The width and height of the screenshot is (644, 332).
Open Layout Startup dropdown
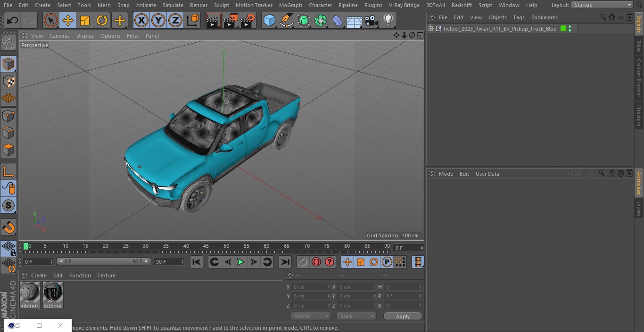click(602, 5)
